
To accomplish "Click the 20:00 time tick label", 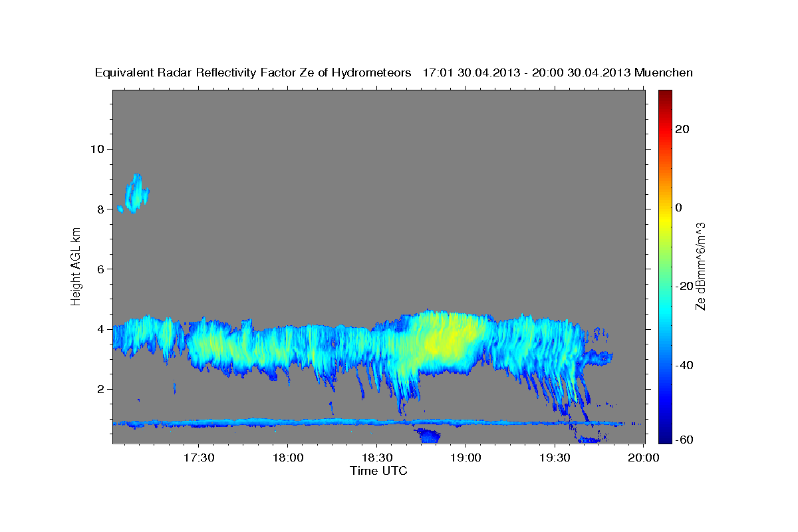I will pos(644,458).
